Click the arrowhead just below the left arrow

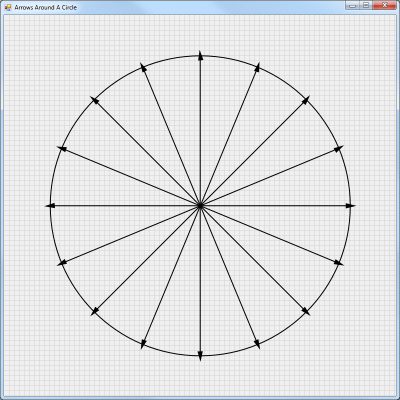(x=62, y=263)
